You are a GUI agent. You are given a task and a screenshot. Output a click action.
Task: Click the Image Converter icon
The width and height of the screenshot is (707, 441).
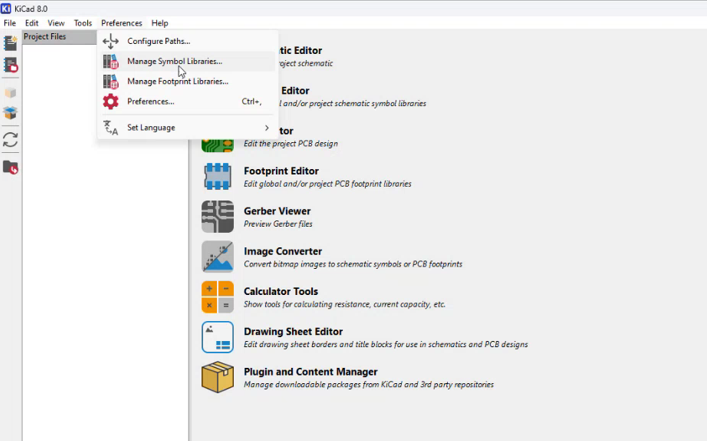tap(217, 257)
